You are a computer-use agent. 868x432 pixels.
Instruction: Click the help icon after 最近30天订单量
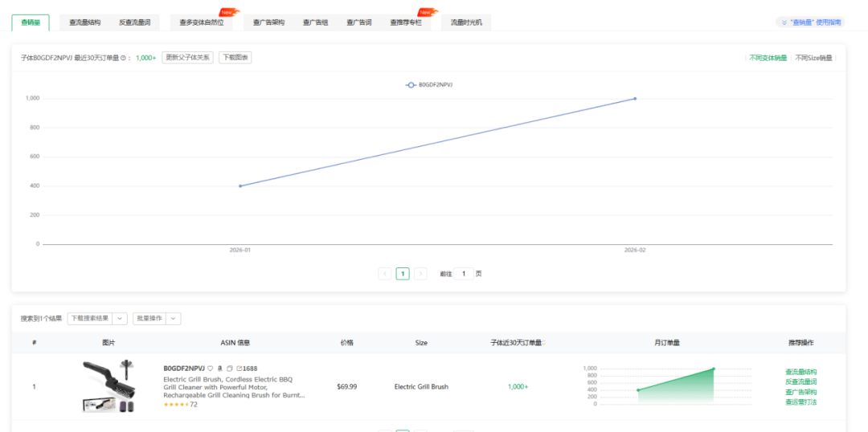(x=122, y=58)
